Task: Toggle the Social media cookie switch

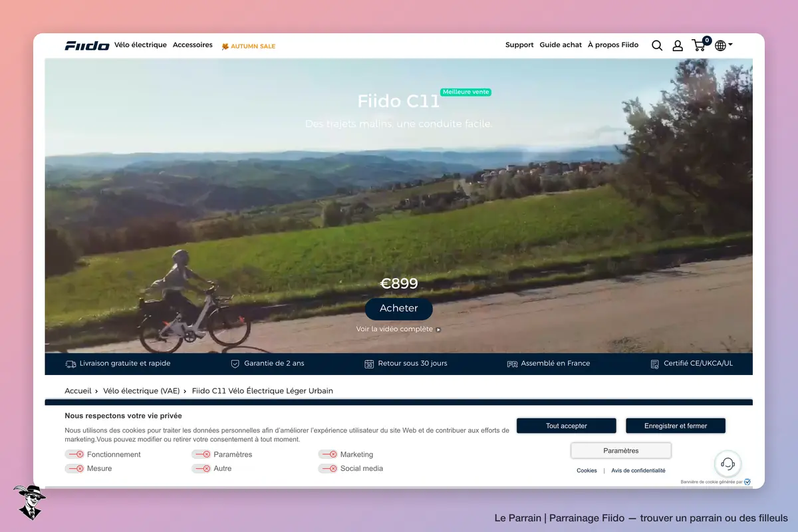Action: [x=328, y=468]
